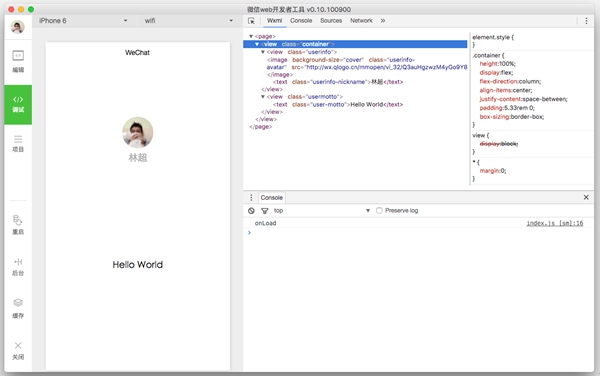Screen dimensions: 600x376
Task: Click the onLoad console log entry
Action: coord(266,223)
